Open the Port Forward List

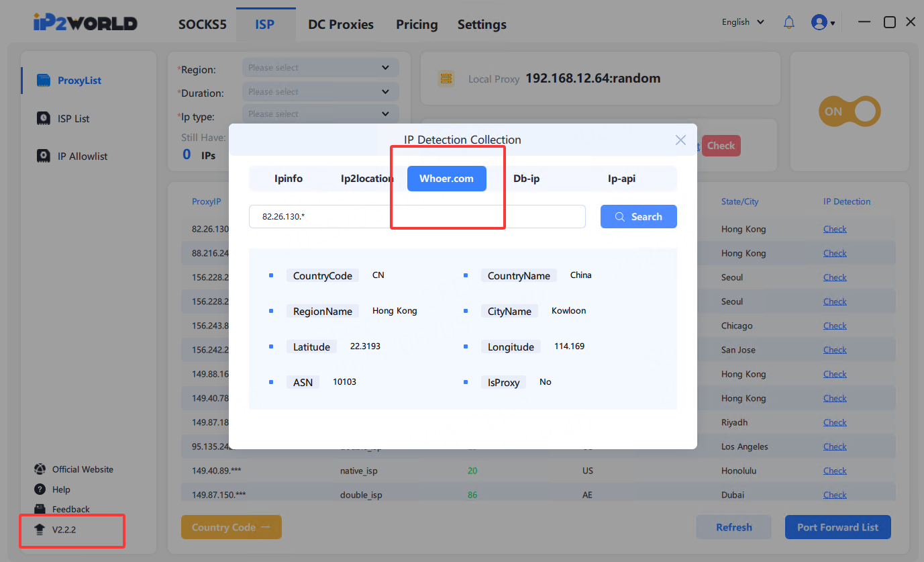point(837,527)
